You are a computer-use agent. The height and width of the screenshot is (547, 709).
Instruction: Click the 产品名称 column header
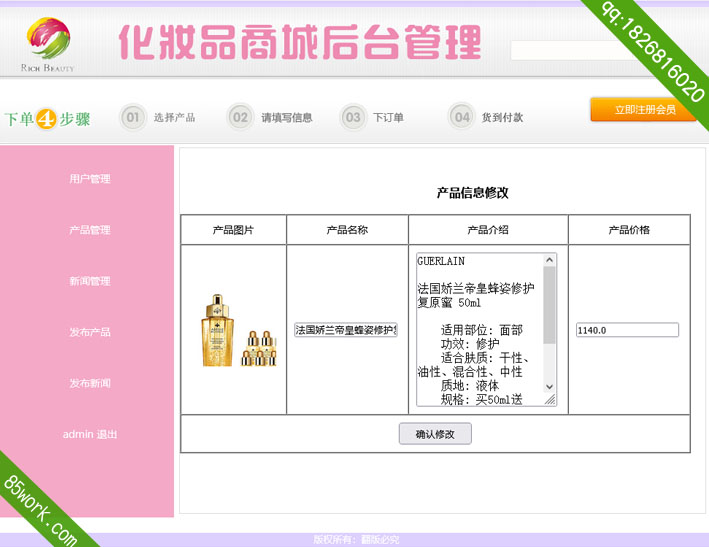pos(347,230)
